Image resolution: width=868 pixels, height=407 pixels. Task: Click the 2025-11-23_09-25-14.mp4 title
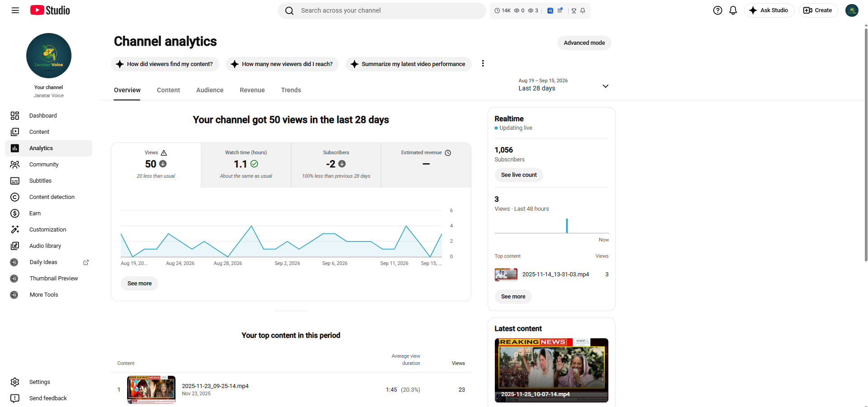[215, 386]
